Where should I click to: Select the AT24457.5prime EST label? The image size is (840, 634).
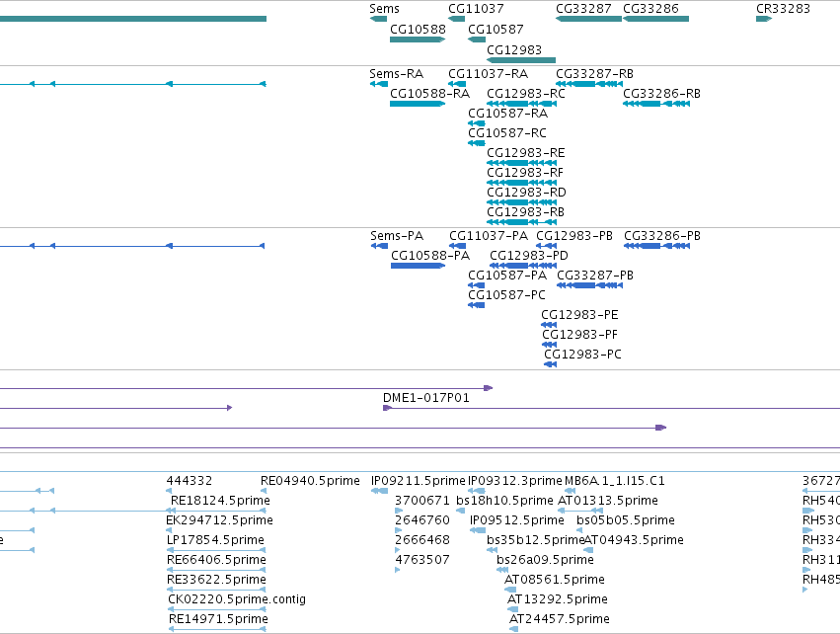click(x=560, y=619)
